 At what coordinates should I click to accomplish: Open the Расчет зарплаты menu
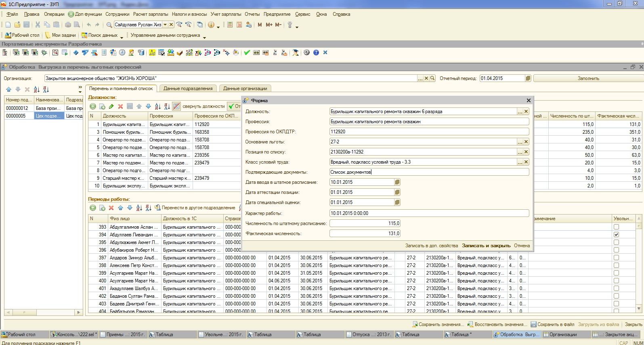[x=151, y=14]
